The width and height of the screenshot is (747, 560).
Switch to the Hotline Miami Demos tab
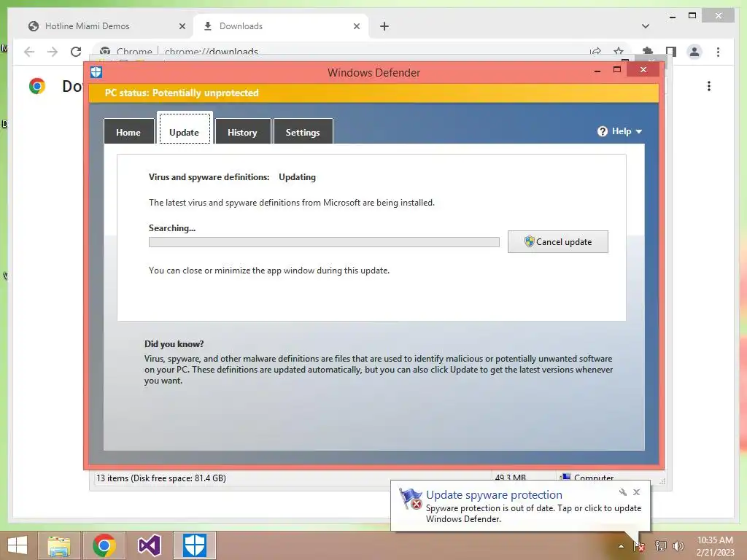coord(88,26)
